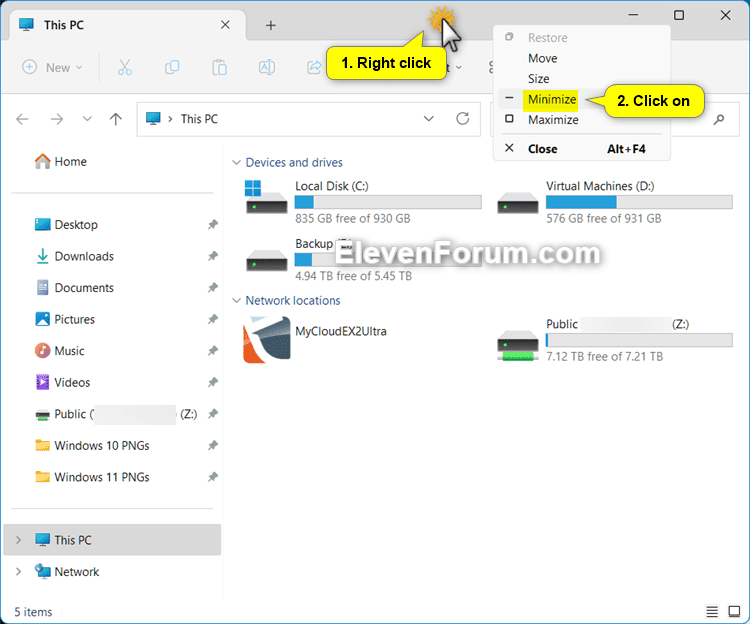Open Desktop in navigation pane
Viewport: 750px width, 624px height.
66,224
